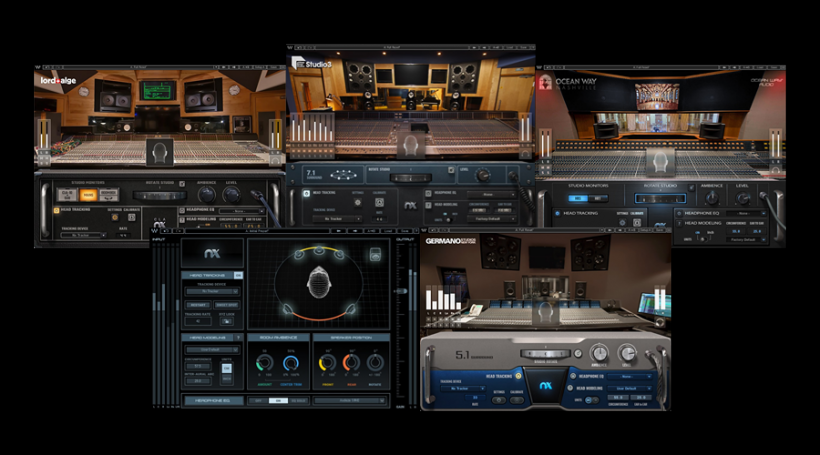Adjust output gain fader in Nx window
This screenshot has height=455, width=820.
tap(401, 291)
